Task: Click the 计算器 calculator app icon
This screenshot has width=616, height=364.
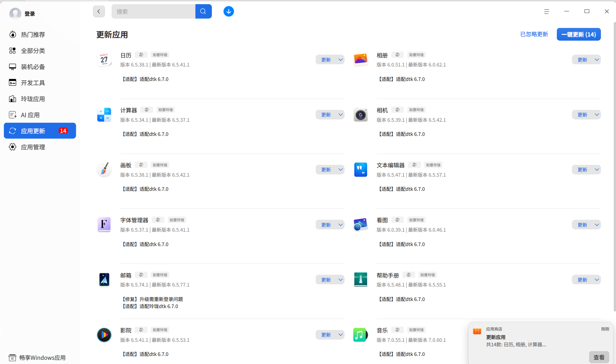Action: tap(104, 115)
